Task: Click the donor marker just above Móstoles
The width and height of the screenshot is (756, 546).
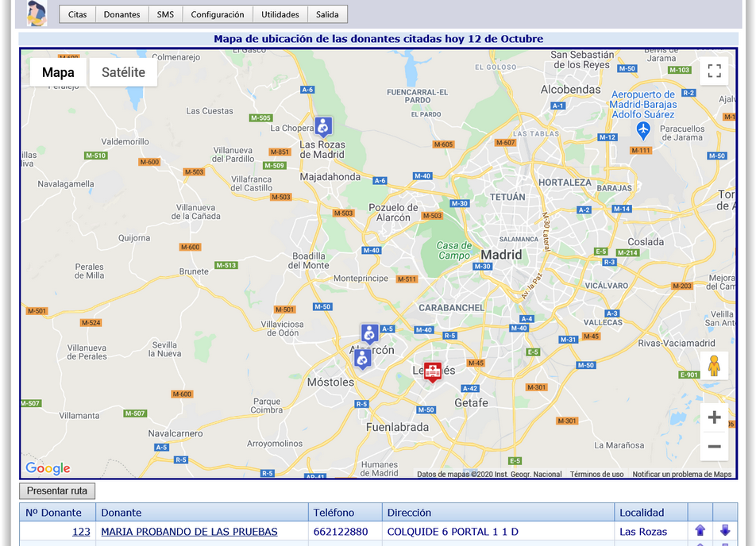Action: 363,360
